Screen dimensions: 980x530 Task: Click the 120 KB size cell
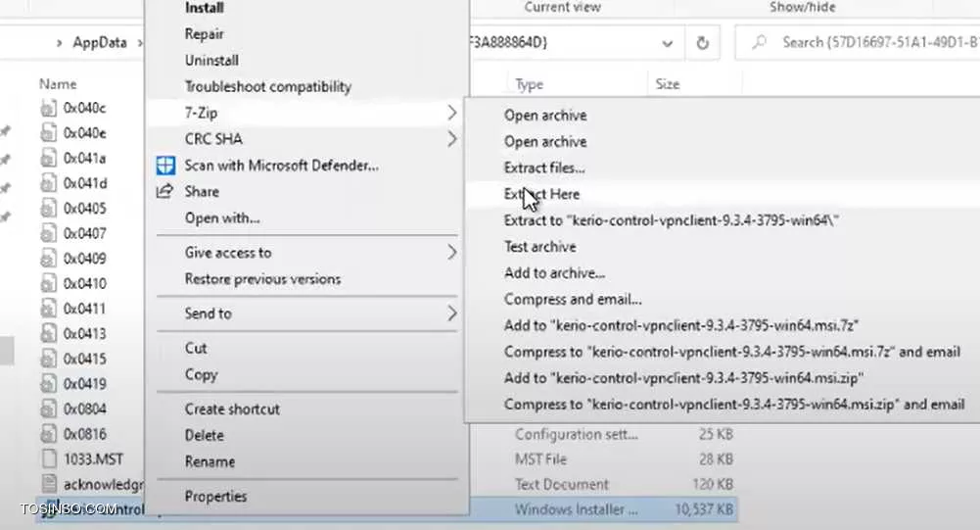(x=713, y=484)
